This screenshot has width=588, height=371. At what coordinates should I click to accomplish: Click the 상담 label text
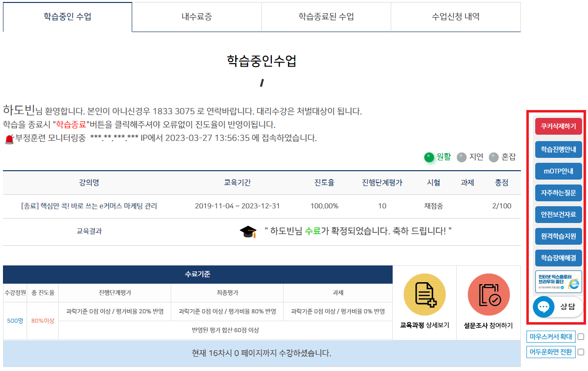pyautogui.click(x=567, y=307)
